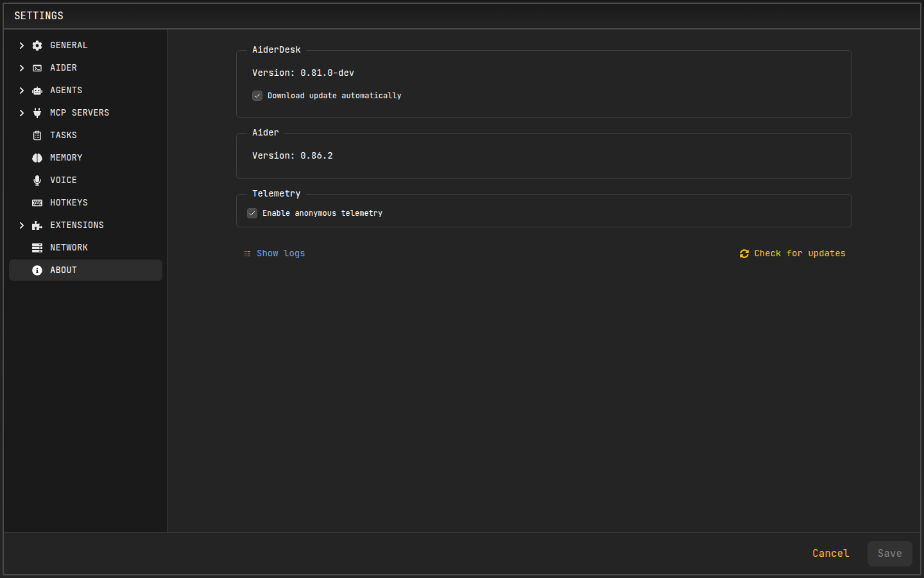Viewport: 924px width, 578px height.
Task: Open the Show logs link
Action: 274,254
